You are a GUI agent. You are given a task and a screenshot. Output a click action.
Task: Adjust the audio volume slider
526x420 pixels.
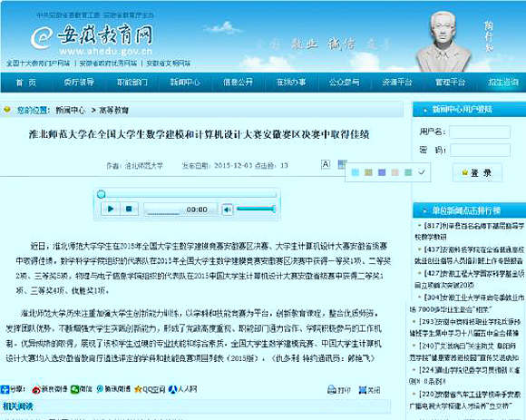[256, 209]
